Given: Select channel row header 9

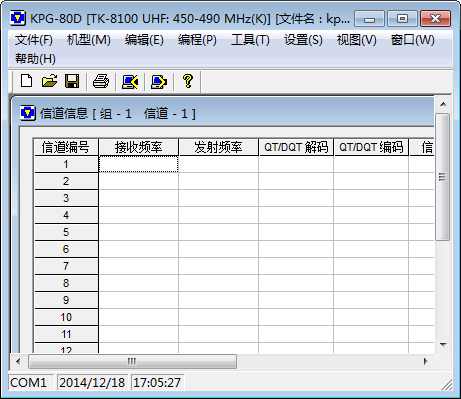Looking at the screenshot, I should (x=66, y=300).
